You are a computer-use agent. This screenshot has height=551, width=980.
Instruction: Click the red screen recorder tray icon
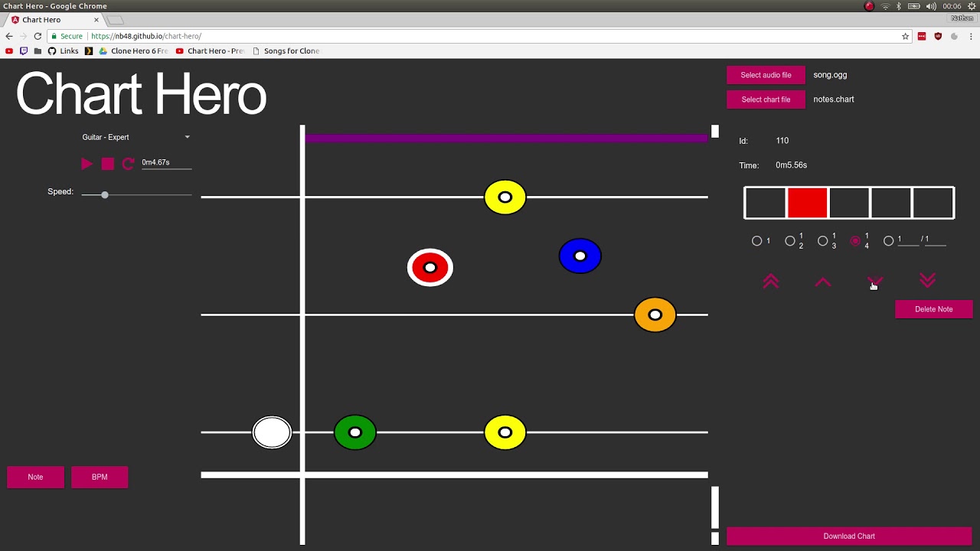[869, 6]
